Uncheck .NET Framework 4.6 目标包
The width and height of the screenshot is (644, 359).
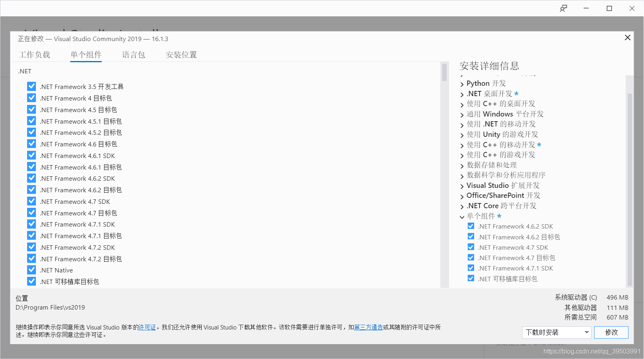[x=32, y=144]
